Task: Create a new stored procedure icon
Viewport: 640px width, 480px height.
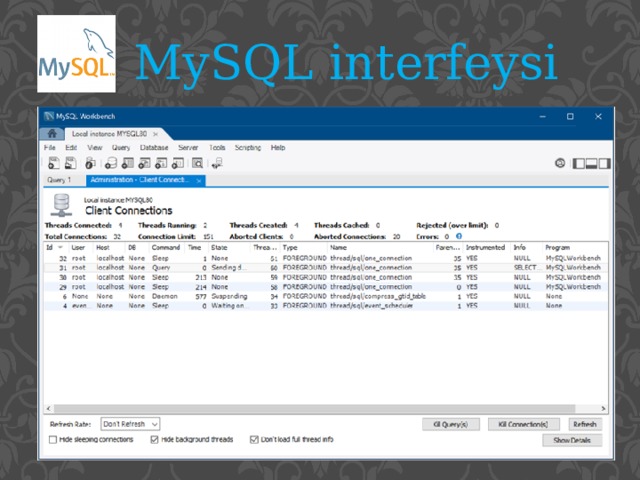Action: click(x=161, y=163)
